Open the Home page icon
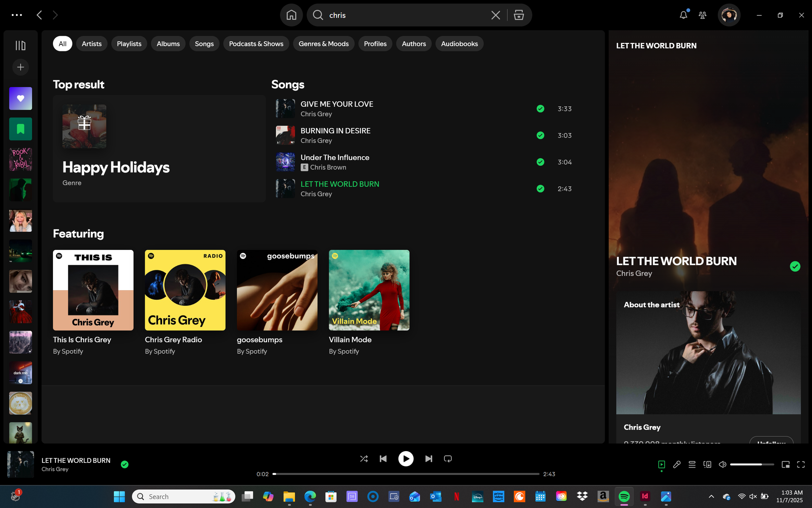The height and width of the screenshot is (508, 812). pyautogui.click(x=291, y=15)
